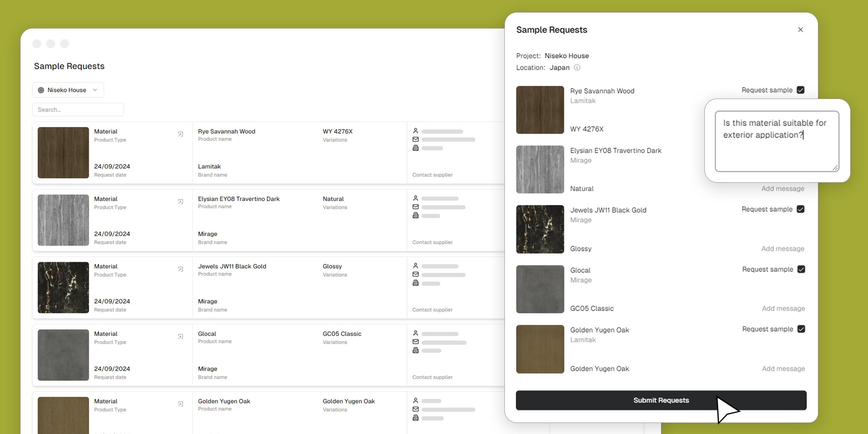Screen dimensions: 868x434
Task: Click person contact icon in Jewels JW11 row
Action: tap(416, 266)
